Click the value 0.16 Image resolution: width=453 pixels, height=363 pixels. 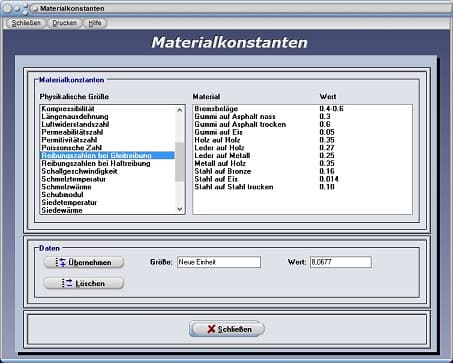[x=327, y=171]
